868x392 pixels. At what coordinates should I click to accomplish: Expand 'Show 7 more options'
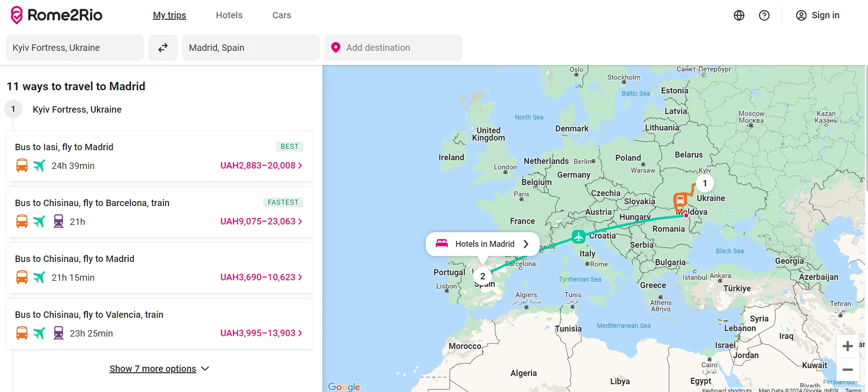click(159, 369)
